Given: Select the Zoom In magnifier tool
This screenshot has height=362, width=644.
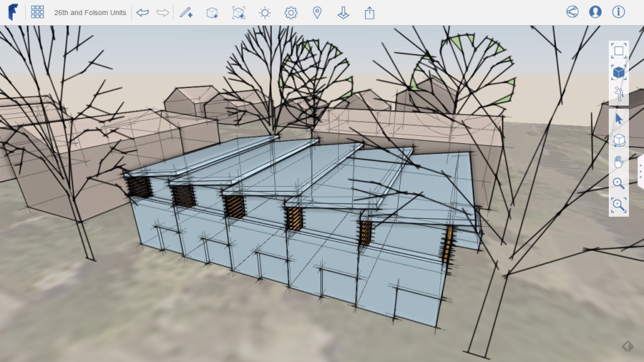Looking at the screenshot, I should 619,184.
